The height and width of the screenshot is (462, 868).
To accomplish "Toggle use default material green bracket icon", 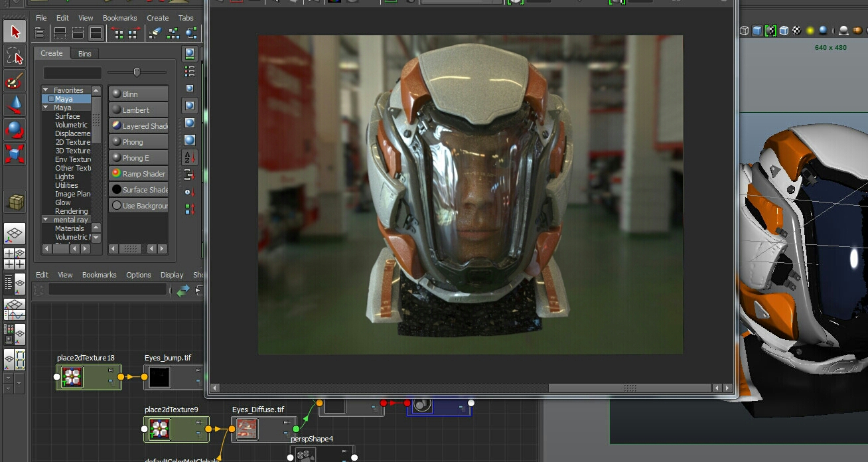I will pyautogui.click(x=770, y=31).
